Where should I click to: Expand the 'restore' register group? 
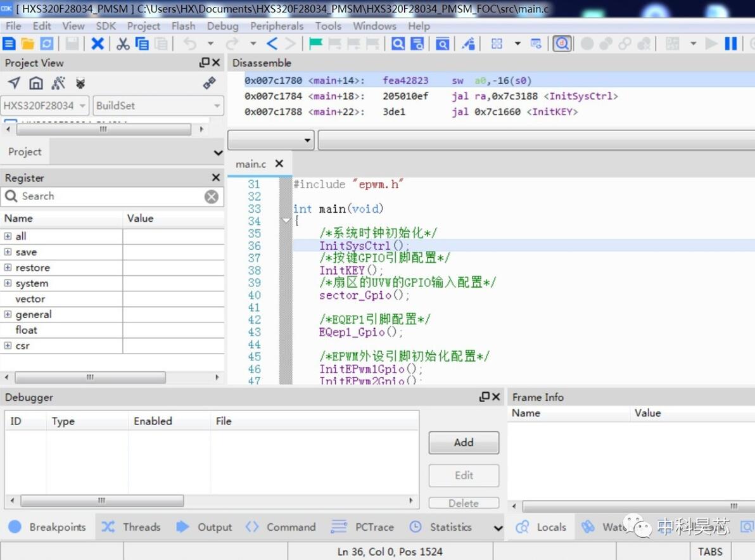(8, 267)
